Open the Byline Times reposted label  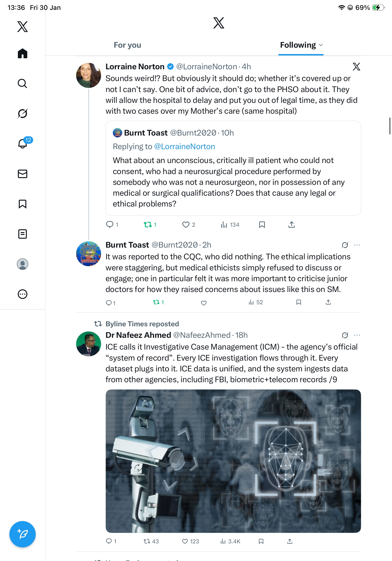[x=142, y=324]
